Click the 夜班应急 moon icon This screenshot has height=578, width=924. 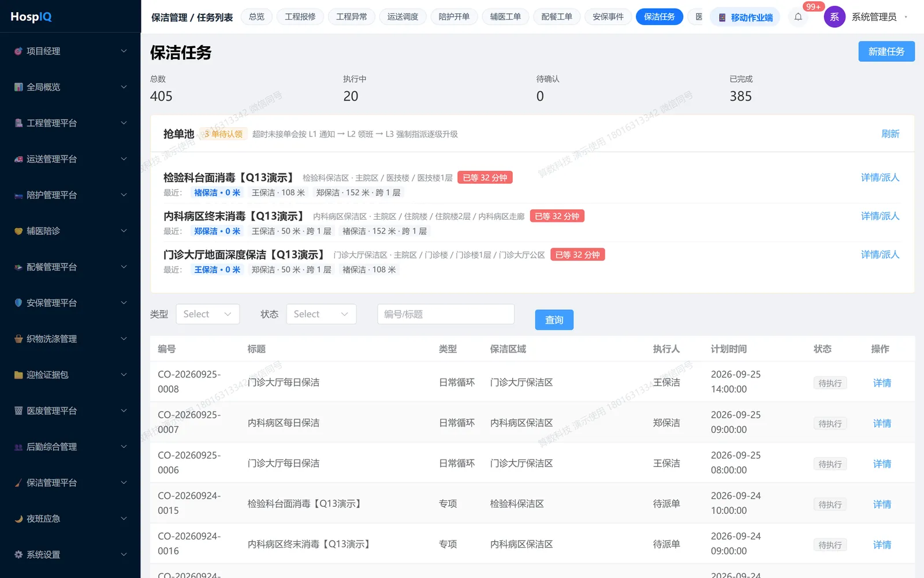18,518
